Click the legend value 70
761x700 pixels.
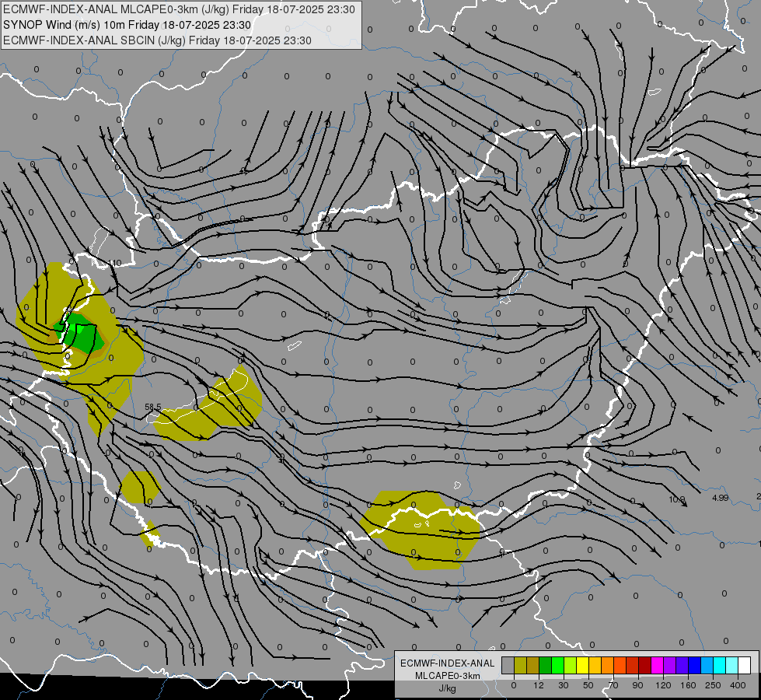point(613,685)
